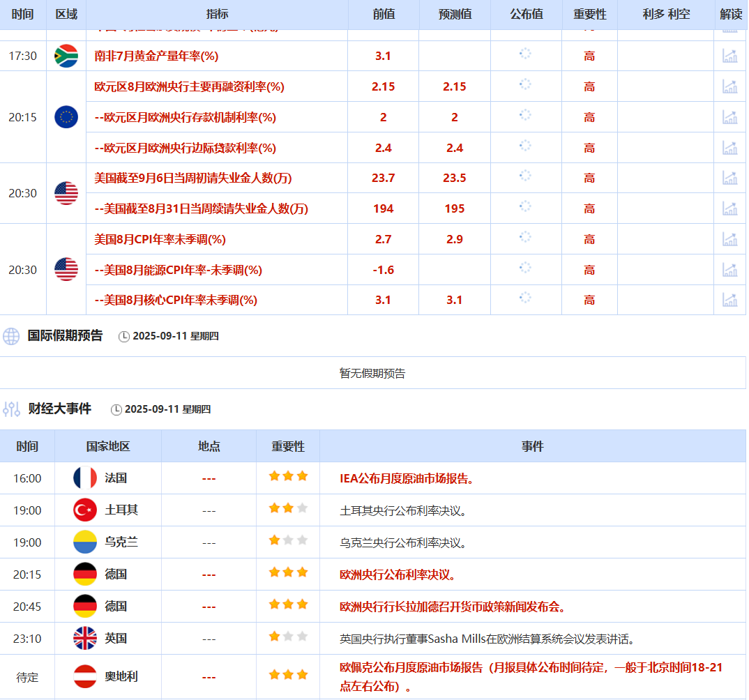Open chart icon for 南非7月黄金产量年率 row
The width and height of the screenshot is (749, 700).
pyautogui.click(x=729, y=56)
